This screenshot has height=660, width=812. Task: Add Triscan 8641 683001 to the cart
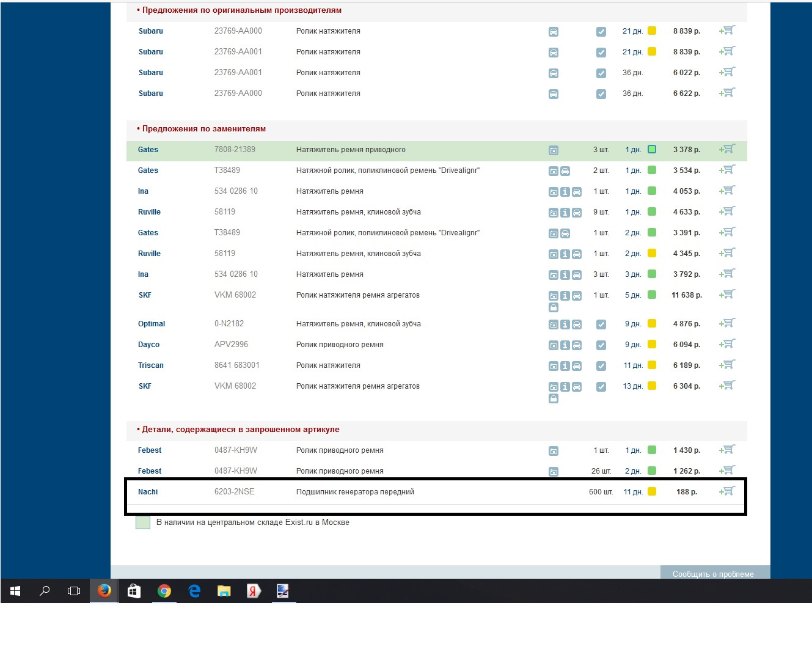click(x=727, y=365)
